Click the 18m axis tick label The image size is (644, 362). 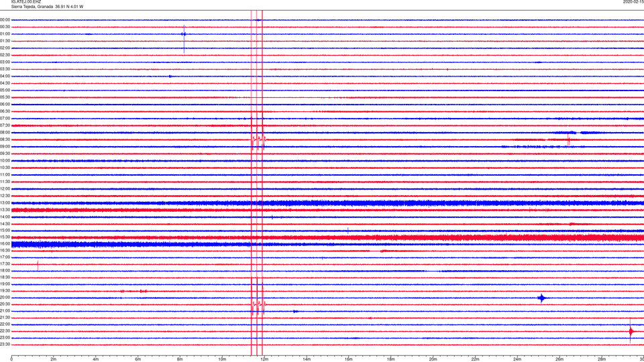click(391, 359)
